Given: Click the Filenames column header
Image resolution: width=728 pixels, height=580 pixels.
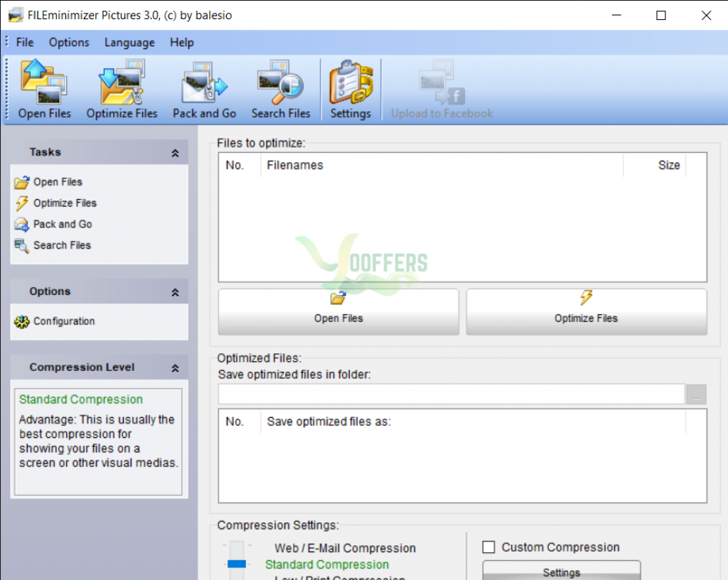Looking at the screenshot, I should [441, 165].
